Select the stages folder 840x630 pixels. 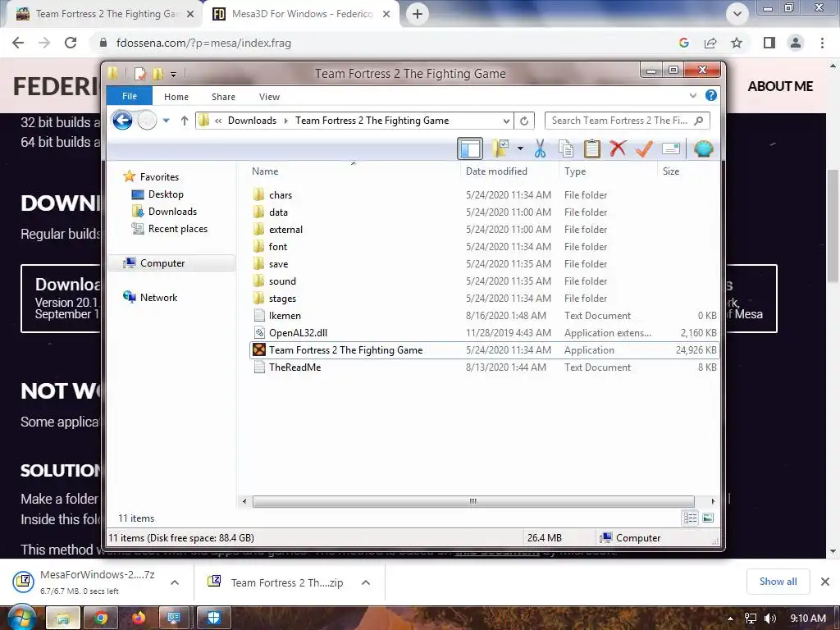pos(484,298)
